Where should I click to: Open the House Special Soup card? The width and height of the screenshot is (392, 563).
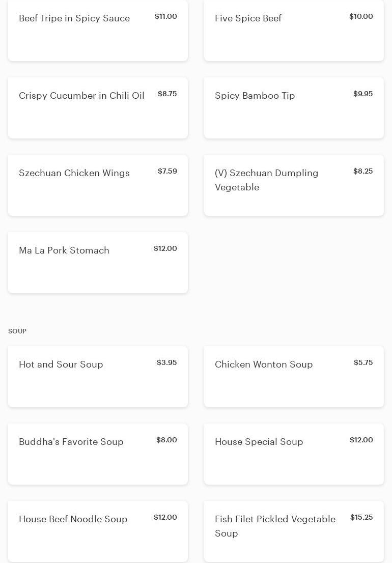(294, 454)
